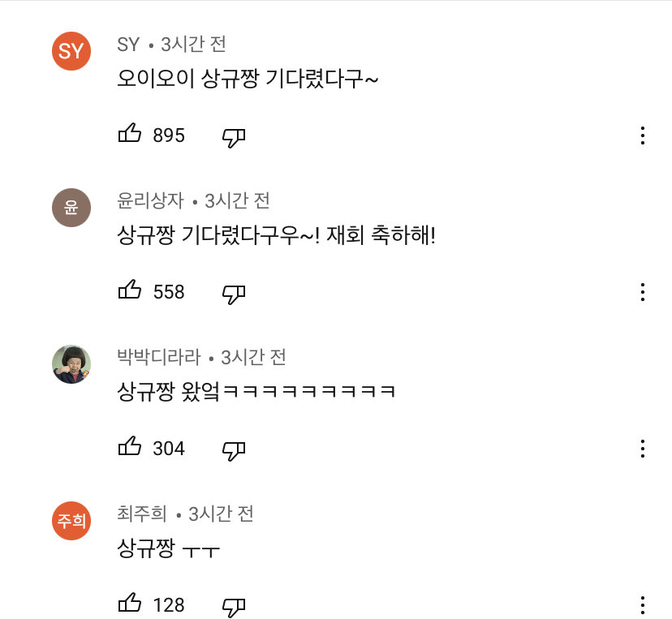Dislike the comment by 윤리상자
Image resolution: width=672 pixels, height=619 pixels.
click(234, 293)
